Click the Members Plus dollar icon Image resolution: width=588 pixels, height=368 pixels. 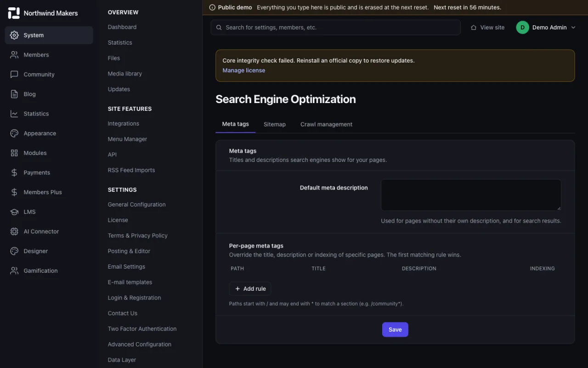(14, 192)
